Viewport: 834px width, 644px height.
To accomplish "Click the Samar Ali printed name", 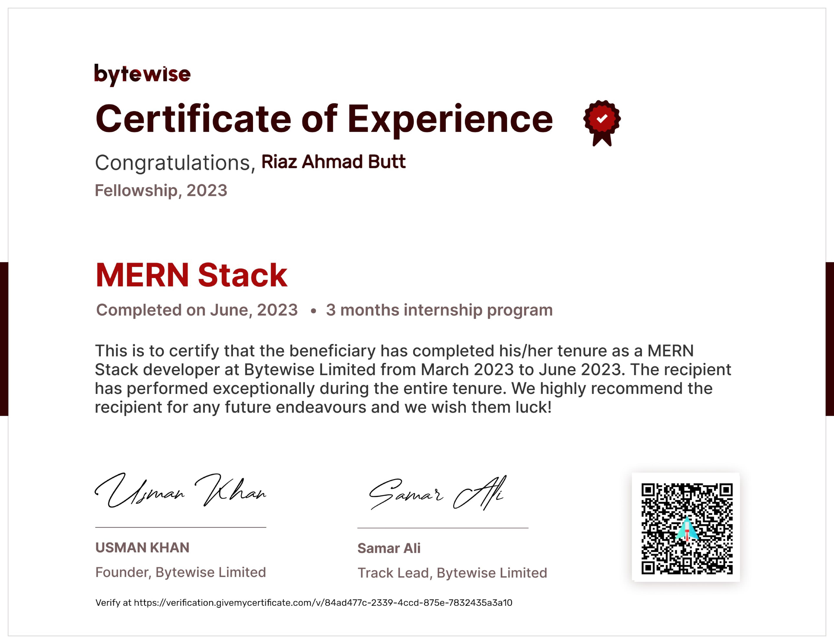I will pos(389,548).
